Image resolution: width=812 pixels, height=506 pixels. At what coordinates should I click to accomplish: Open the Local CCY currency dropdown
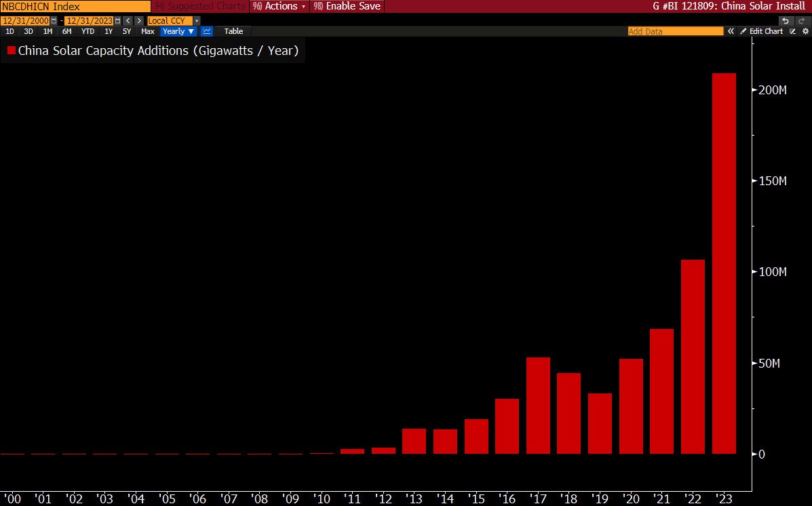(174, 21)
